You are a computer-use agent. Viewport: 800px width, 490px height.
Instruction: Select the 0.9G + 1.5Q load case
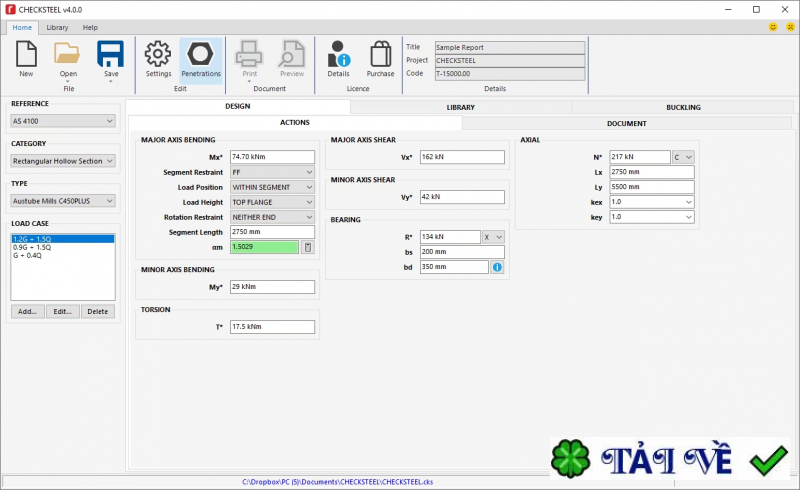pos(35,247)
